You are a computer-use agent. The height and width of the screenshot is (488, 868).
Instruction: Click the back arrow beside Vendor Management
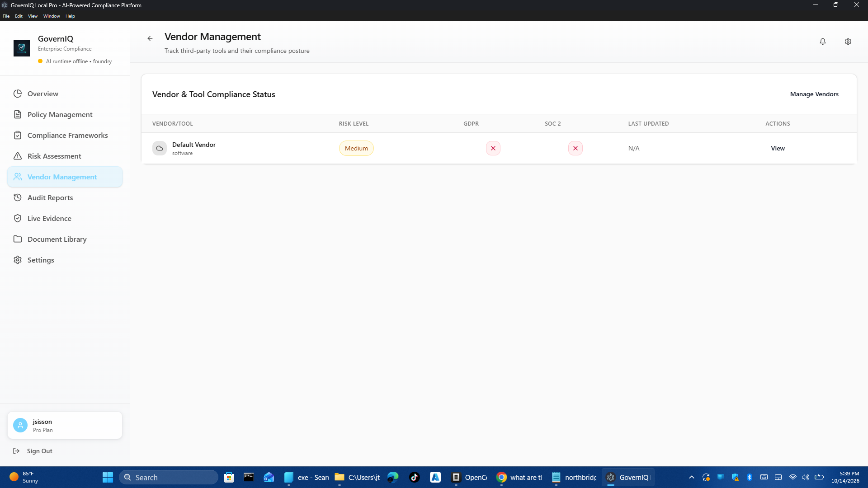[150, 38]
